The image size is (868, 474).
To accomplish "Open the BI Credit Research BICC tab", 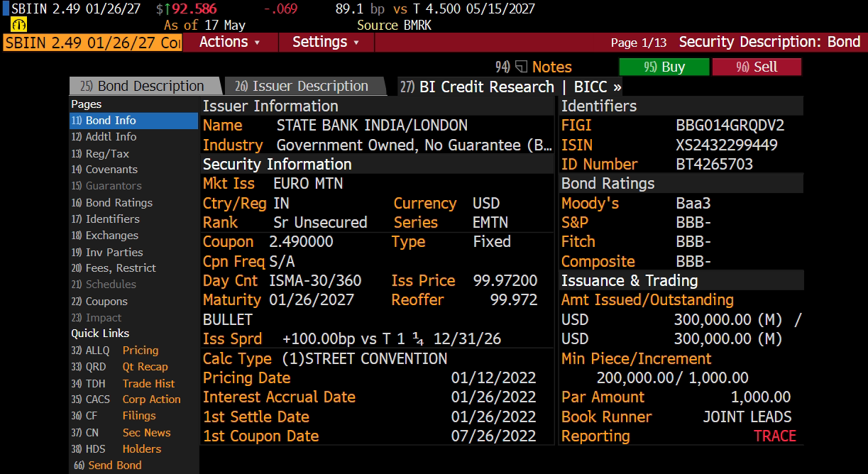I will coord(511,87).
